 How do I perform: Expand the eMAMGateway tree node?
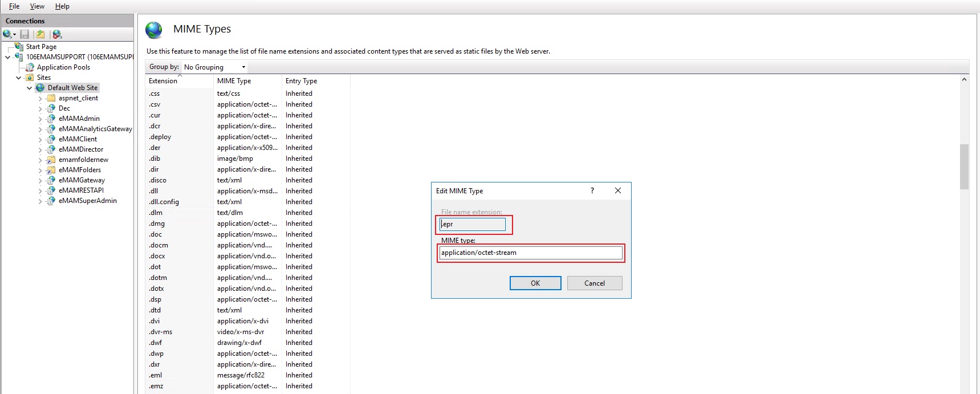(x=40, y=180)
